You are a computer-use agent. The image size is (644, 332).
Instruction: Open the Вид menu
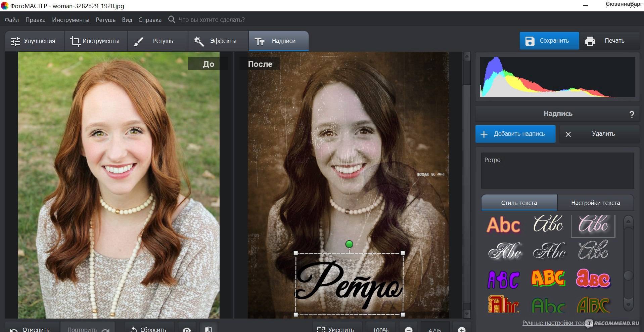coord(127,20)
